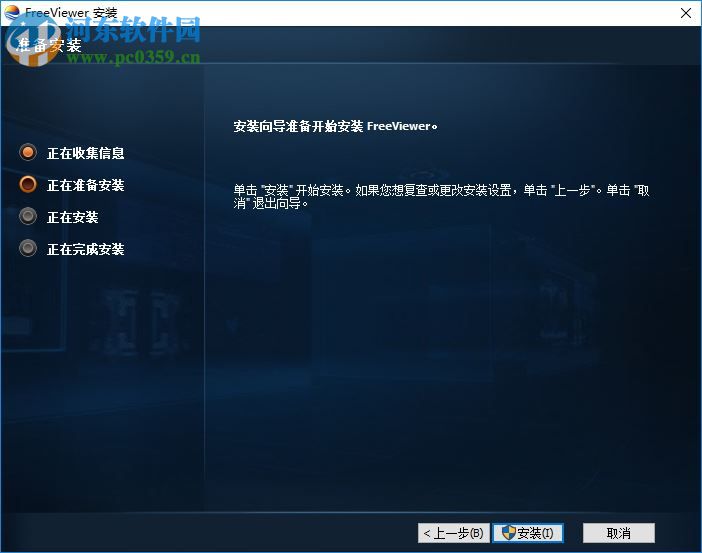Select the 正在完成安装 step indicator
The height and width of the screenshot is (553, 702).
pyautogui.click(x=28, y=248)
